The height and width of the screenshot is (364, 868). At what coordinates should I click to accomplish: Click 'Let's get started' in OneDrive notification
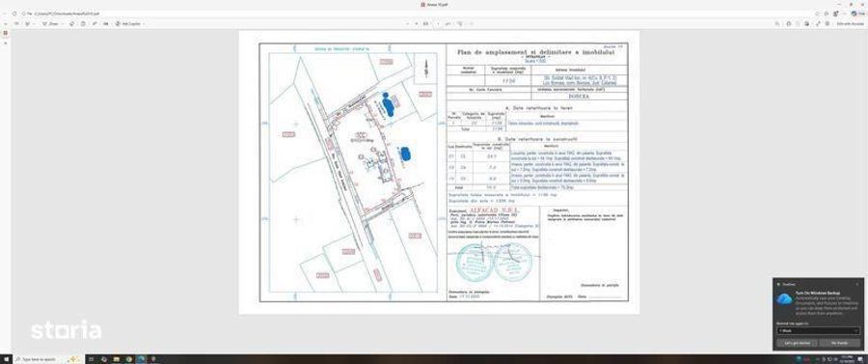pyautogui.click(x=797, y=343)
